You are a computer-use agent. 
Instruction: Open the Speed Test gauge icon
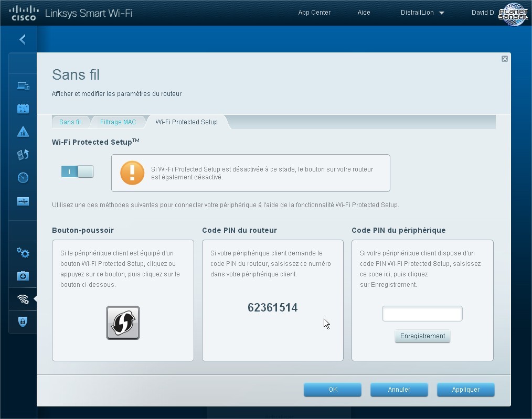(x=23, y=178)
